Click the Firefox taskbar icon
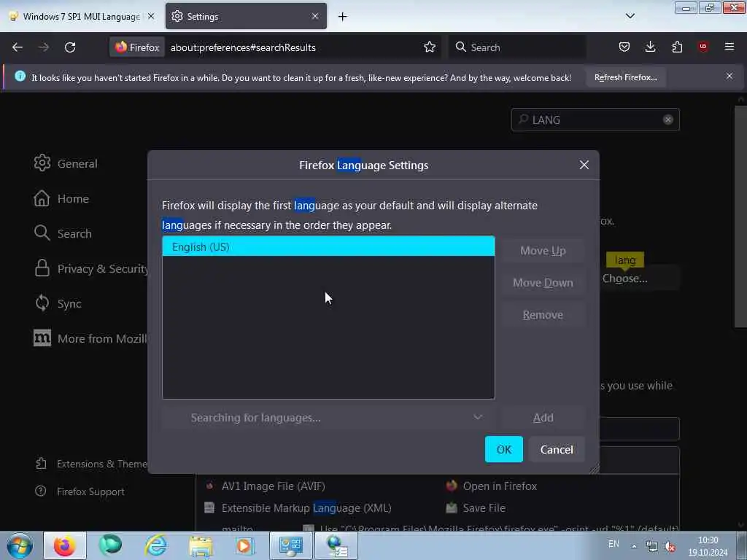The image size is (747, 560). click(x=65, y=545)
